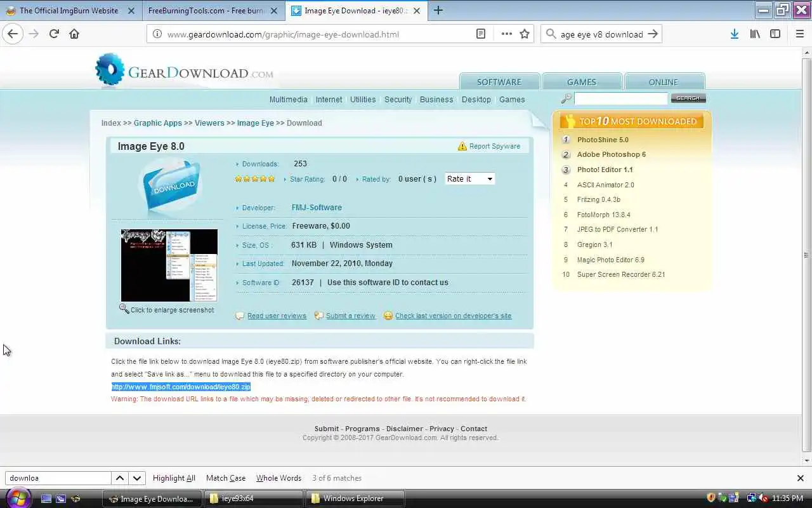
Task: Check last version on developer's site
Action: [x=453, y=316]
